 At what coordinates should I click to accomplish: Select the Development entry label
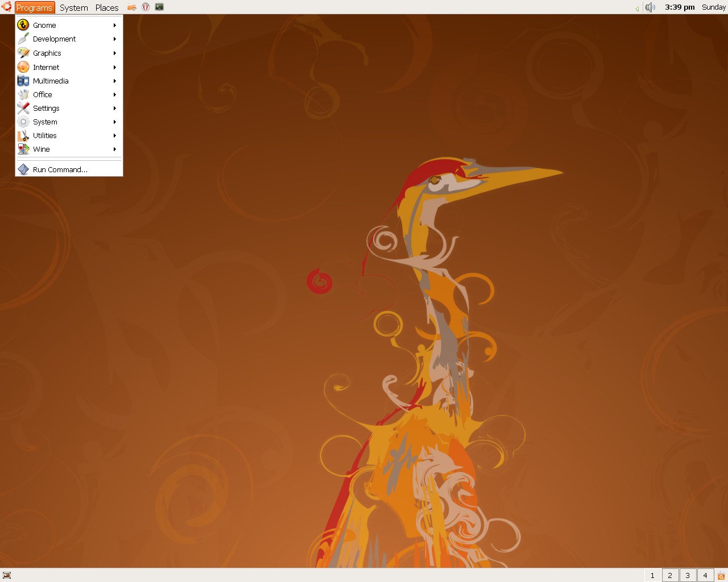click(54, 39)
